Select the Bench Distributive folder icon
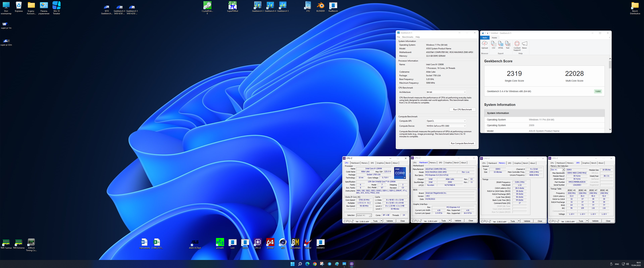644x268 pixels. pos(635,8)
